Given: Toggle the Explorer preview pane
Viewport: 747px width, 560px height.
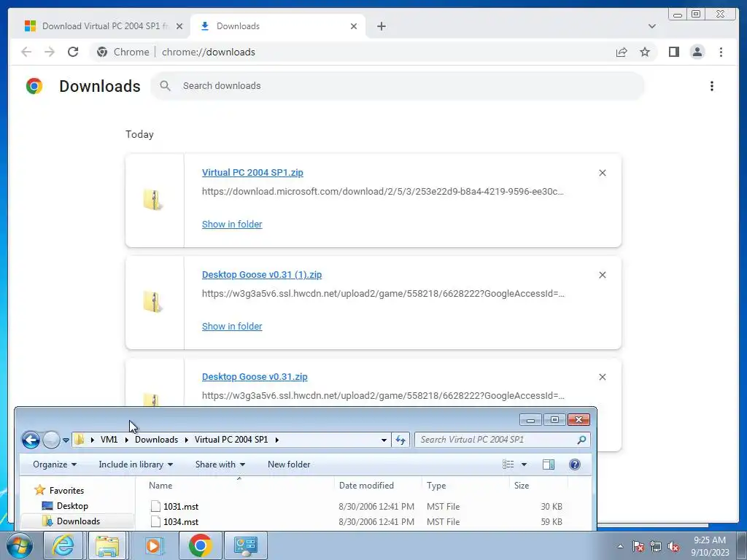Looking at the screenshot, I should pyautogui.click(x=549, y=464).
